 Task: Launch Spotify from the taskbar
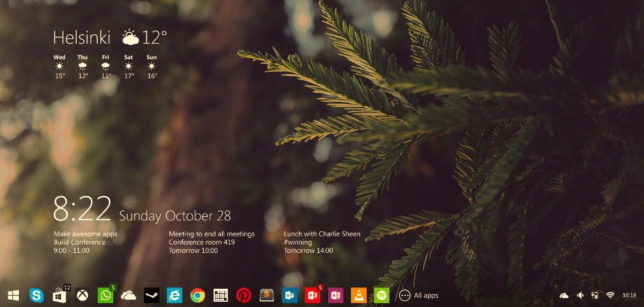click(382, 295)
